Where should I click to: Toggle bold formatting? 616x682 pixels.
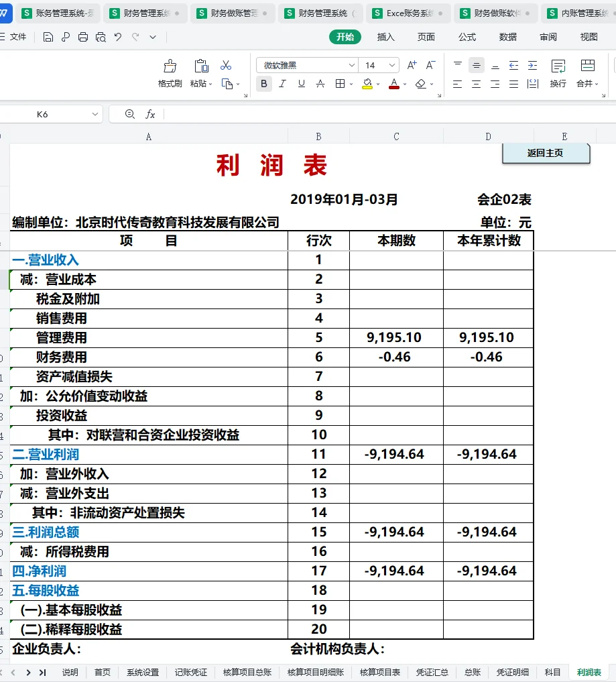[x=263, y=84]
